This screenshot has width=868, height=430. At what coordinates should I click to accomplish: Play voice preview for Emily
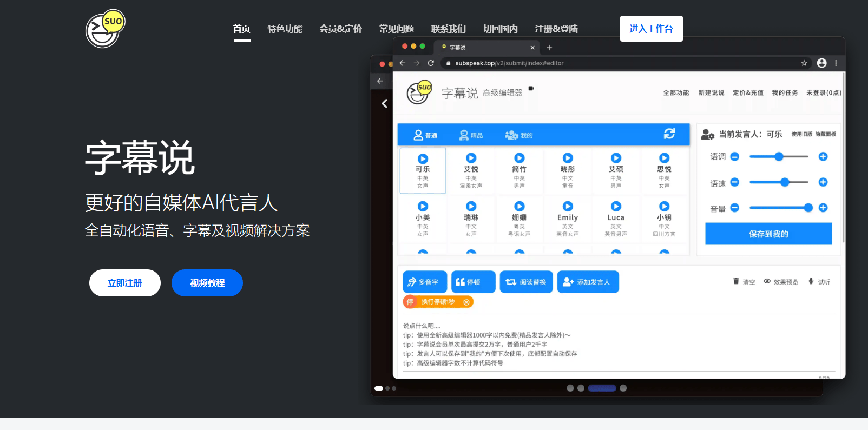(568, 206)
